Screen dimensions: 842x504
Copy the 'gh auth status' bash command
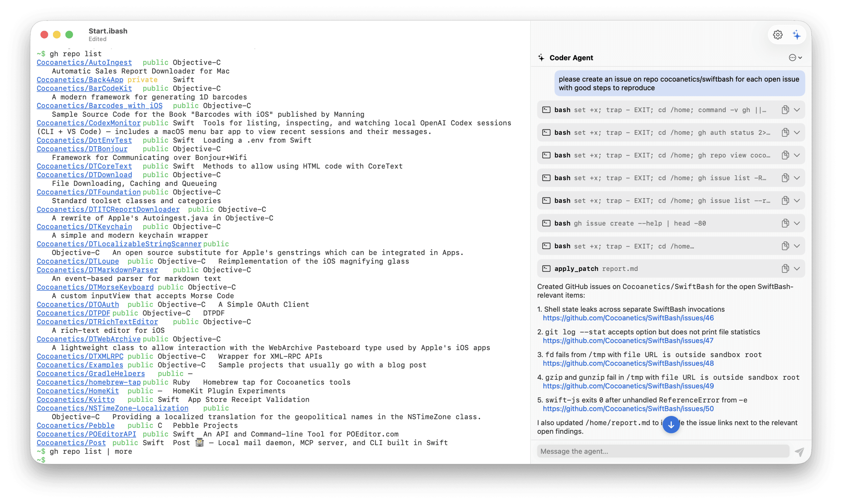pos(785,132)
